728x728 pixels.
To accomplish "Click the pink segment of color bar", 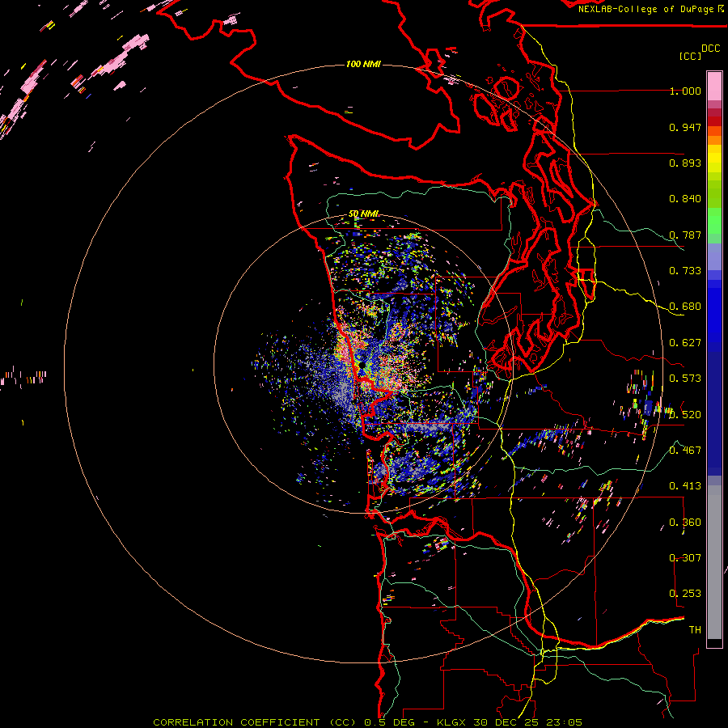I will pos(714,87).
